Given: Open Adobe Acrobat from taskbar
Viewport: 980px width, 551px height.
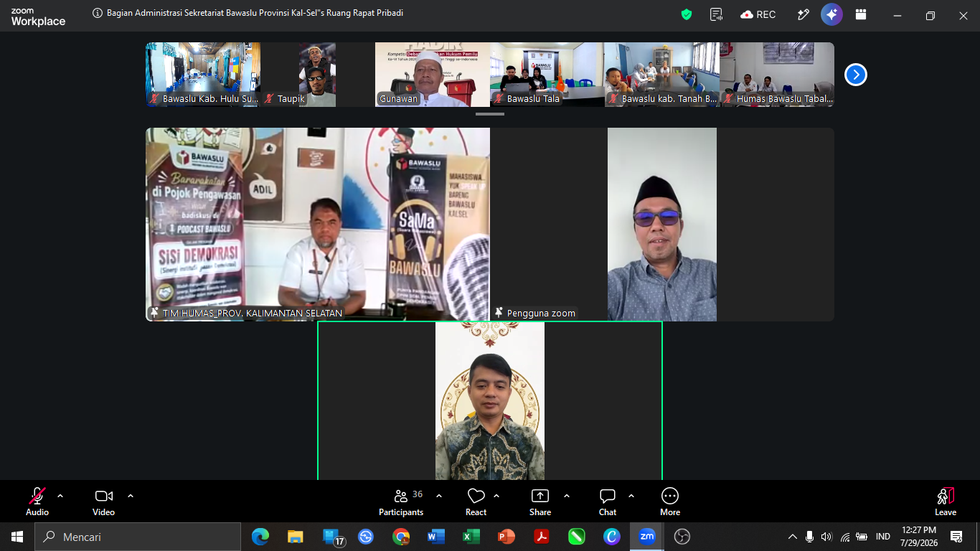Looking at the screenshot, I should pos(542,537).
